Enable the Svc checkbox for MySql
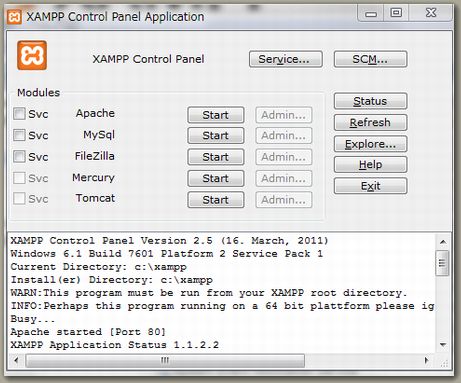Screen dimensions: 461x383 (19, 135)
